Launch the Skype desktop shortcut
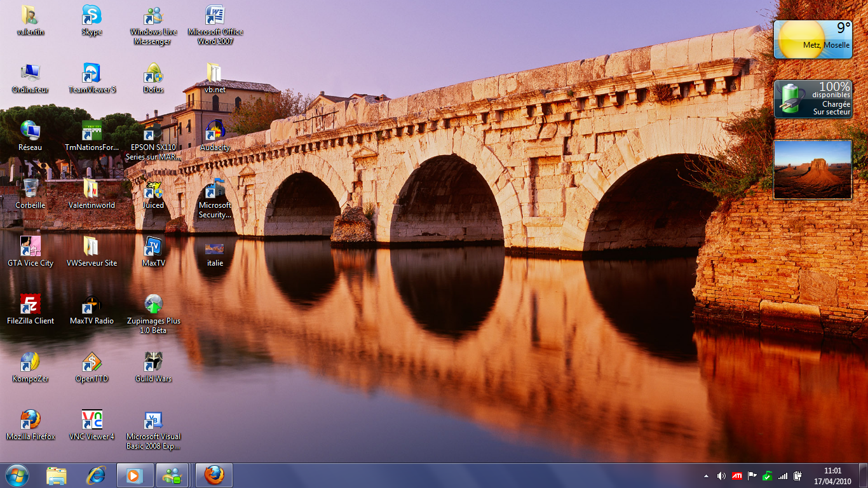 (x=92, y=20)
